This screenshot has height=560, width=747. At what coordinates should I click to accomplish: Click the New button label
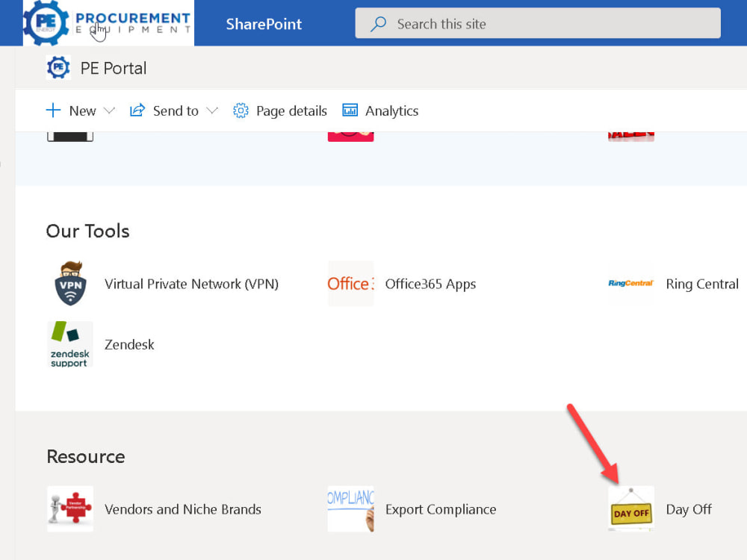pyautogui.click(x=82, y=111)
